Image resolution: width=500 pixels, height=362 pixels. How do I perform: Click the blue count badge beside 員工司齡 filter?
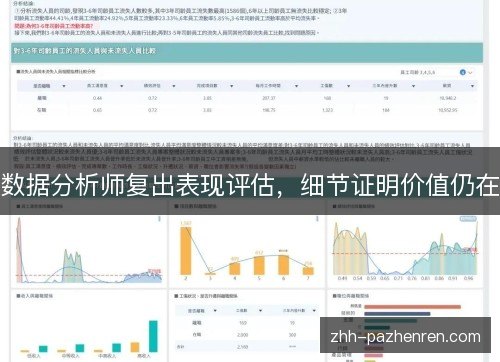tap(463, 72)
